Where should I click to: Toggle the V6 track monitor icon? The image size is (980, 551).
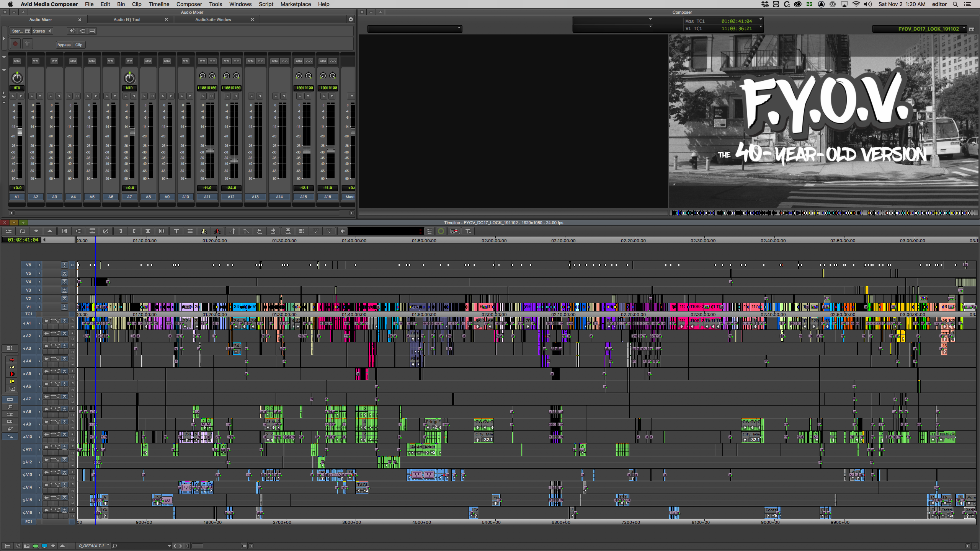click(64, 265)
